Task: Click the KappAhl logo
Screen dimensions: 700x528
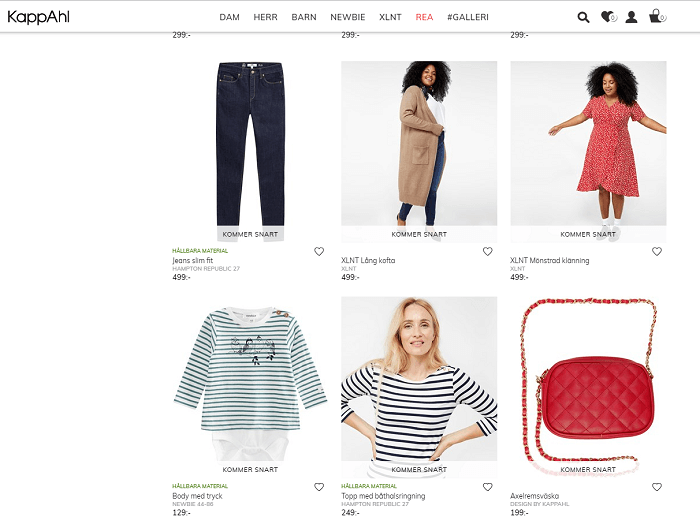Action: point(38,17)
